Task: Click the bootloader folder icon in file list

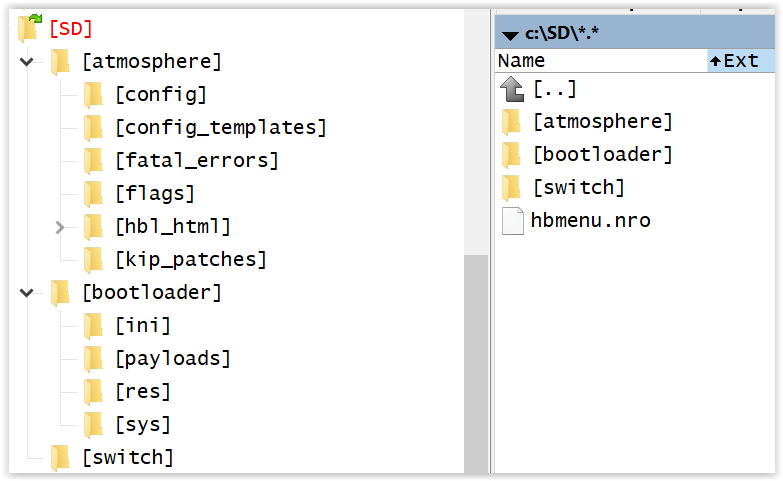Action: (511, 155)
